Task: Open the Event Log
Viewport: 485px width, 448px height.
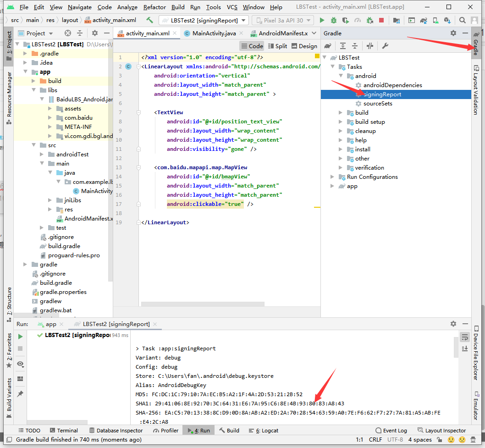Action: pos(391,431)
